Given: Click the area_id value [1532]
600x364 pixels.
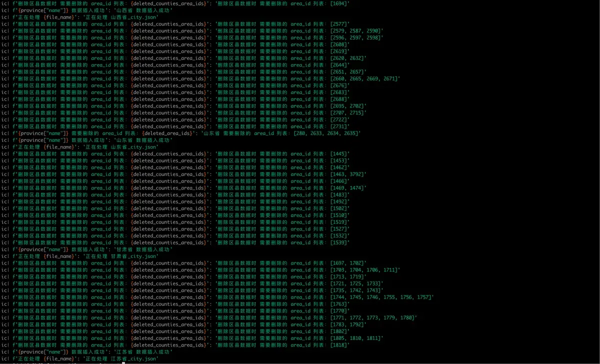Looking at the screenshot, I should pyautogui.click(x=338, y=235).
